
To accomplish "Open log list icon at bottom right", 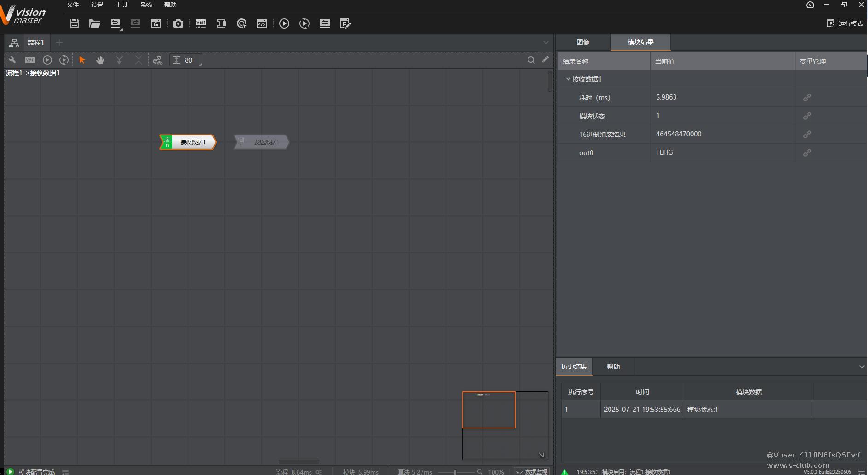I will [862, 472].
